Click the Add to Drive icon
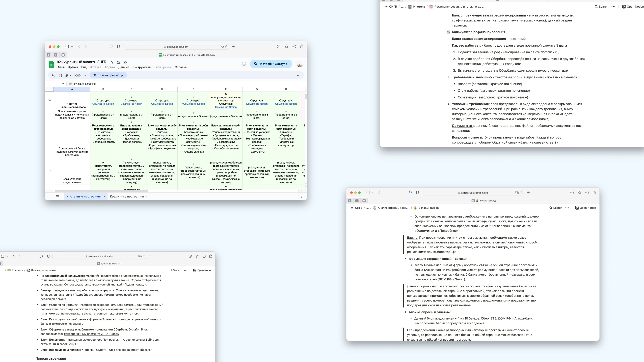 pyautogui.click(x=118, y=62)
